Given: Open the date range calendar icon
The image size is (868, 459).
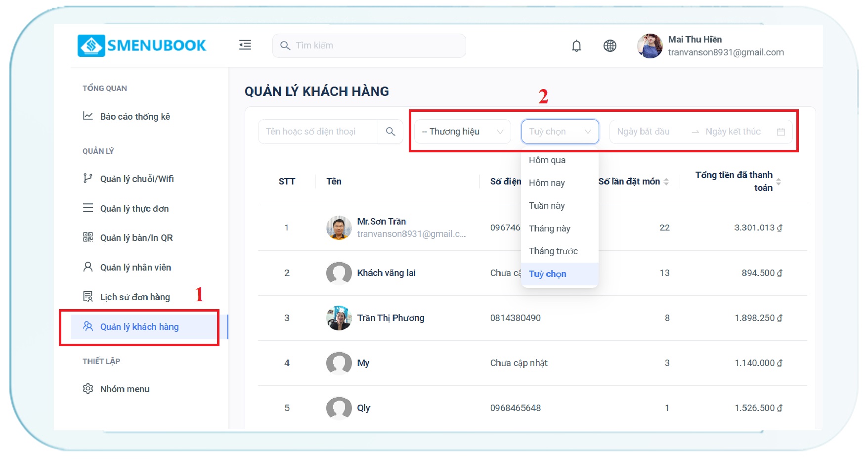Looking at the screenshot, I should tap(781, 132).
